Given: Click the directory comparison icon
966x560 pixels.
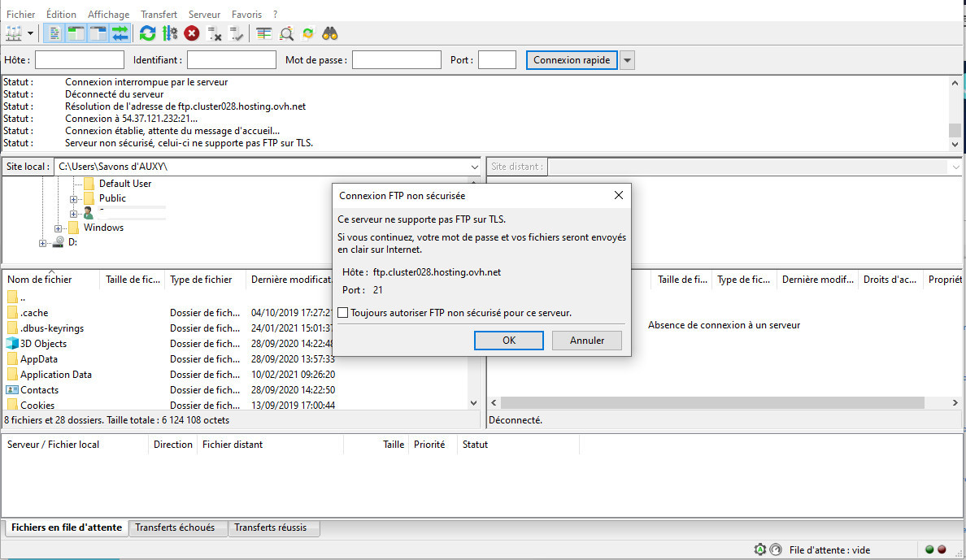Looking at the screenshot, I should (287, 33).
